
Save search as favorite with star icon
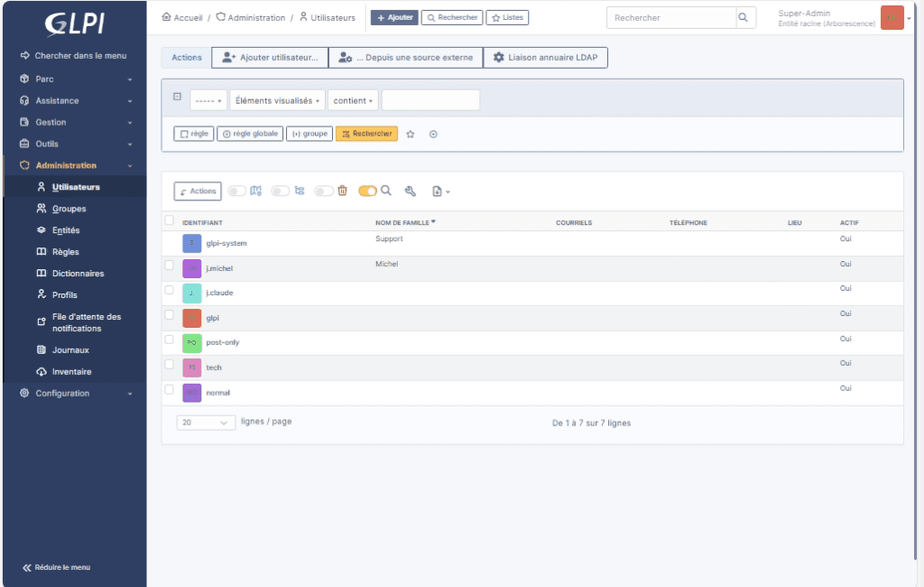[x=411, y=134]
